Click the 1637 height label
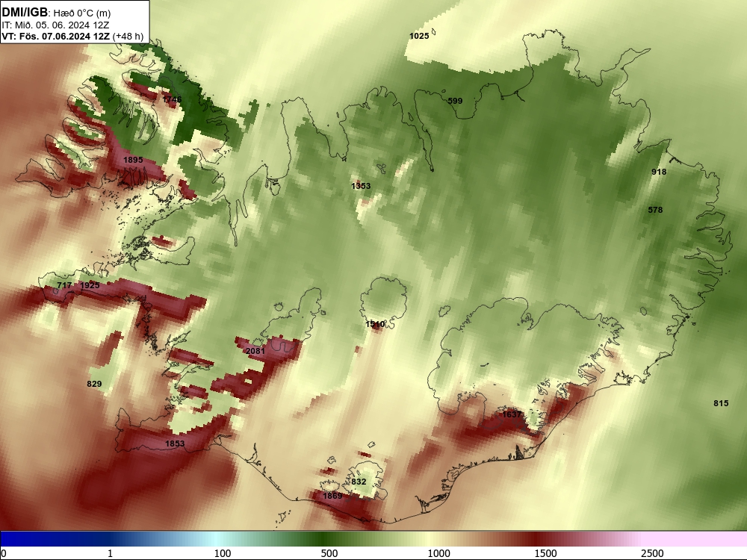Image resolution: width=747 pixels, height=560 pixels. click(x=512, y=414)
